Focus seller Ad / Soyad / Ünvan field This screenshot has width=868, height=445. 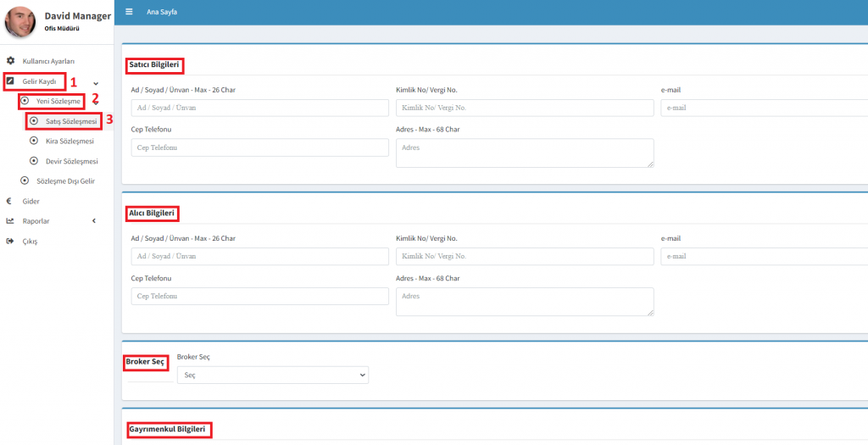click(x=259, y=108)
